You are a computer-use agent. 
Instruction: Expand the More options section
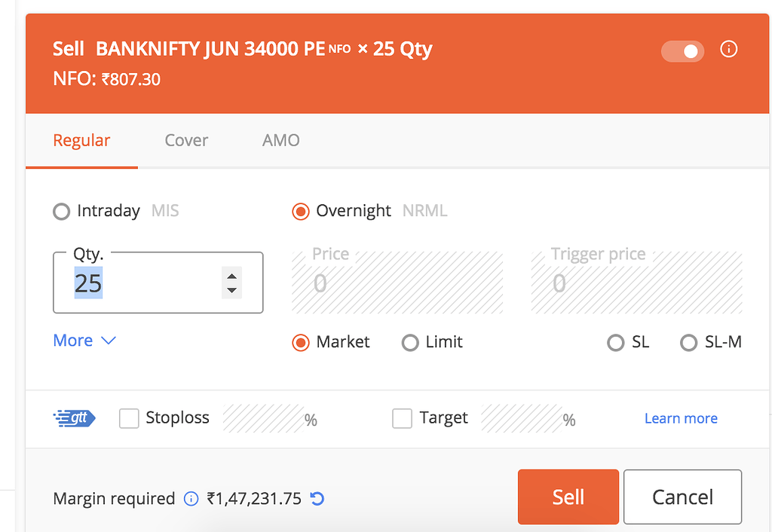[84, 341]
